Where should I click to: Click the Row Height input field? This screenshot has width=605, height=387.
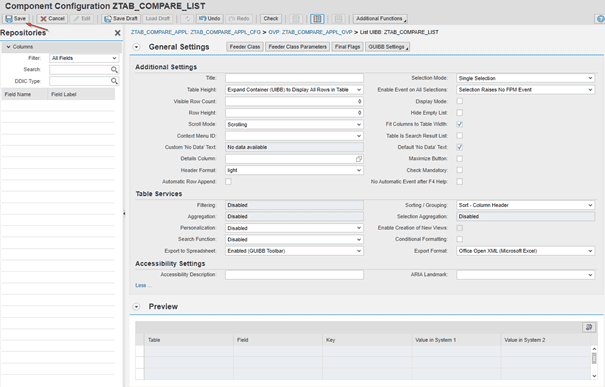(294, 113)
